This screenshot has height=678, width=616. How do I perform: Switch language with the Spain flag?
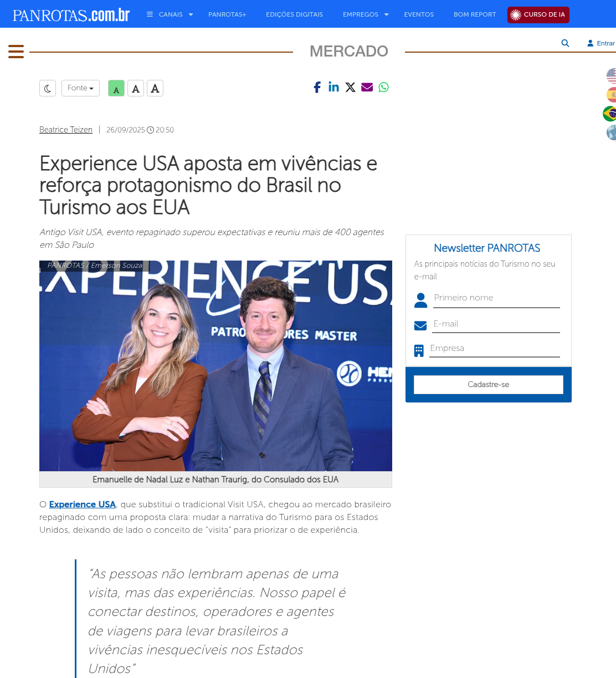pos(611,95)
